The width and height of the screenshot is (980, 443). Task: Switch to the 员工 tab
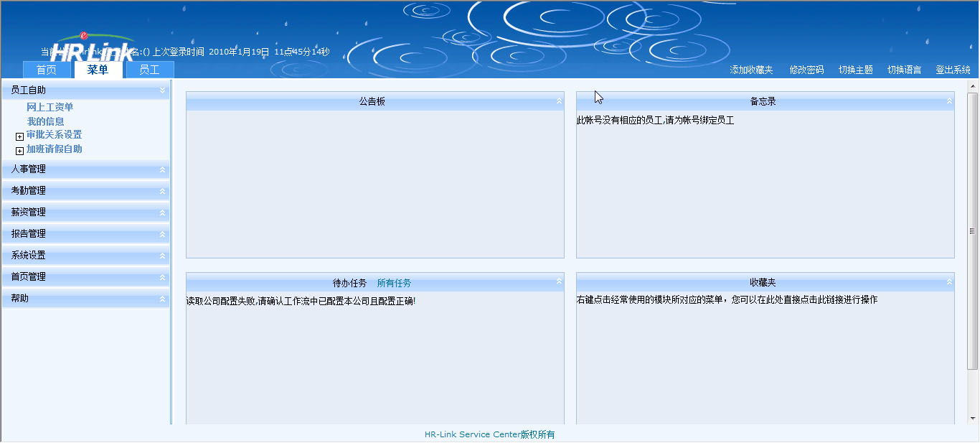coord(149,70)
